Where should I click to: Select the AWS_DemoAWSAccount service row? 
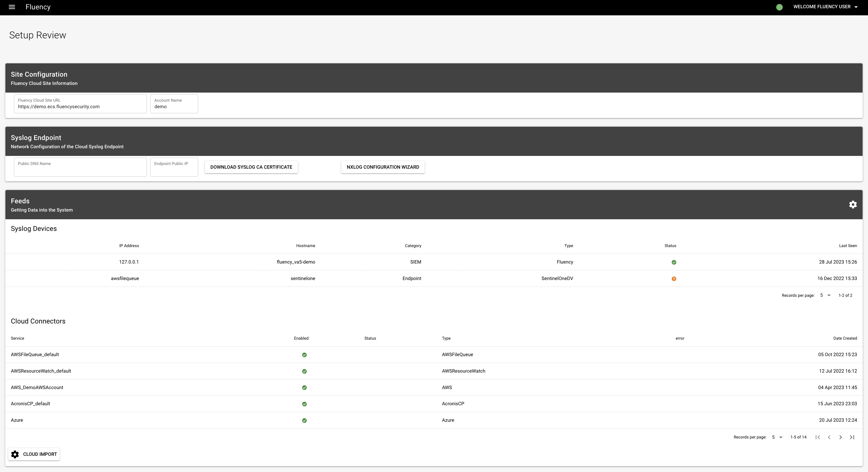[434, 387]
